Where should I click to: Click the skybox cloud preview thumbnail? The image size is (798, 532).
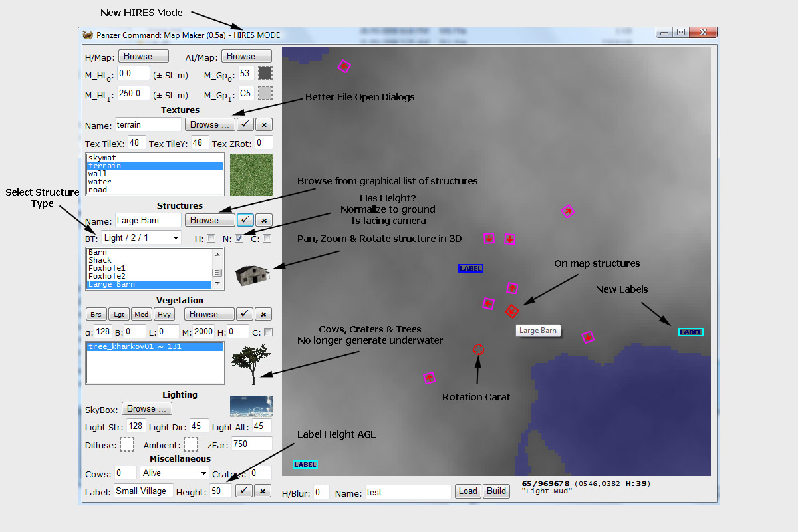(x=251, y=406)
